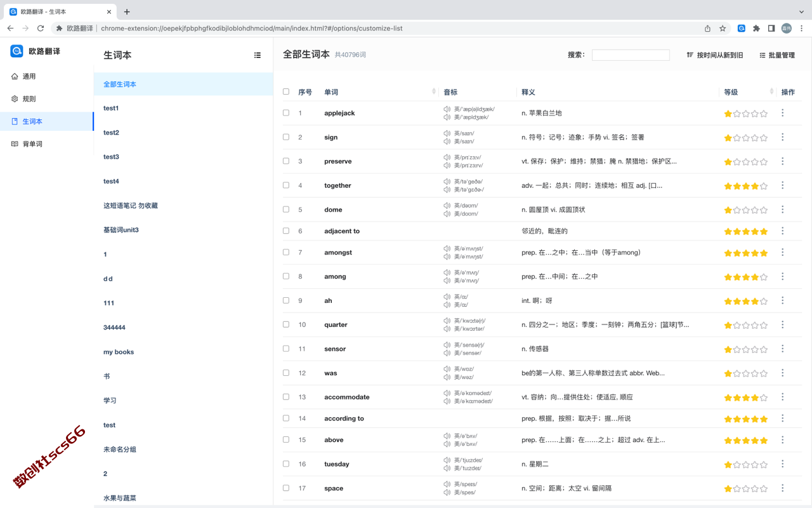The image size is (812, 508).
Task: Play British pronunciation for space
Action: click(447, 485)
